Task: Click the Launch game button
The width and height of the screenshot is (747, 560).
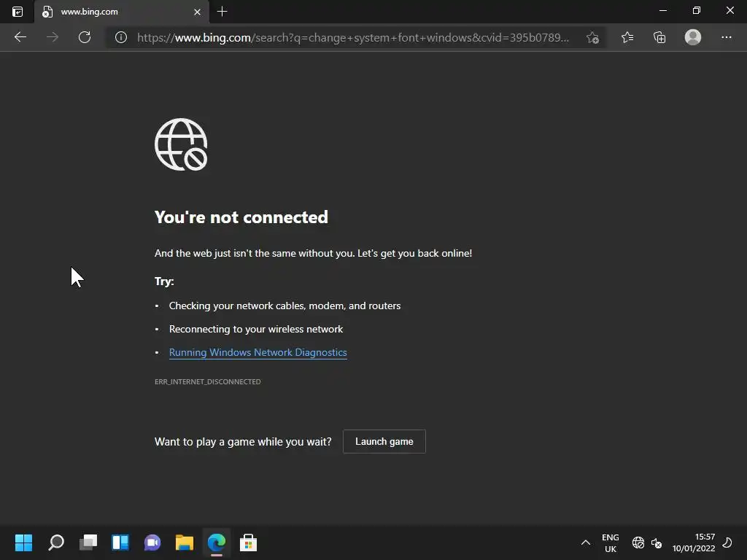Action: coord(384,441)
